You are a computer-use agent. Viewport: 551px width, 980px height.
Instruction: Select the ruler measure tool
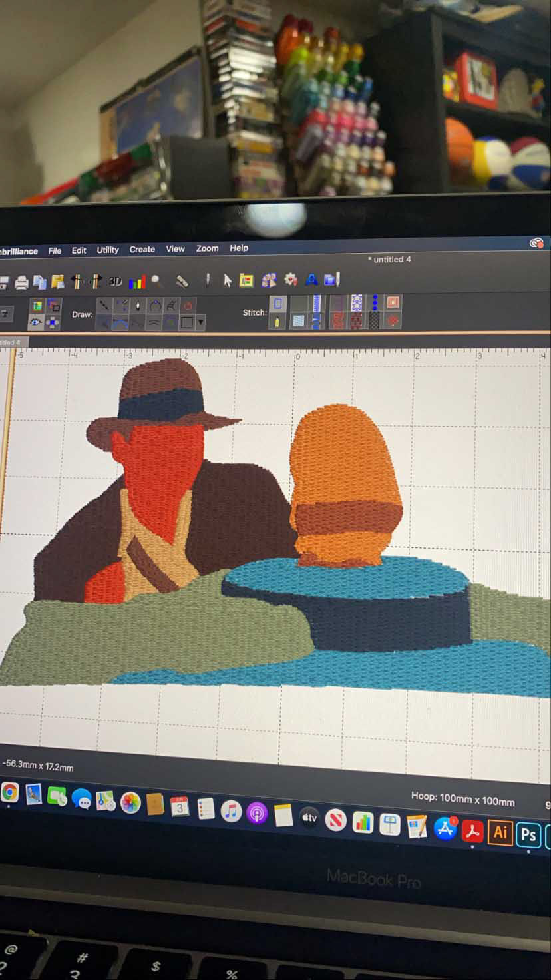coord(182,281)
